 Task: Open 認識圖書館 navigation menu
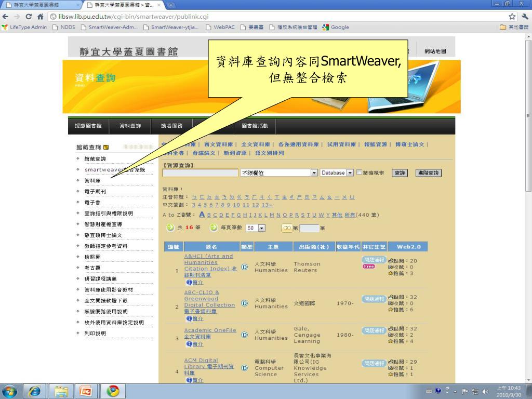pyautogui.click(x=88, y=126)
